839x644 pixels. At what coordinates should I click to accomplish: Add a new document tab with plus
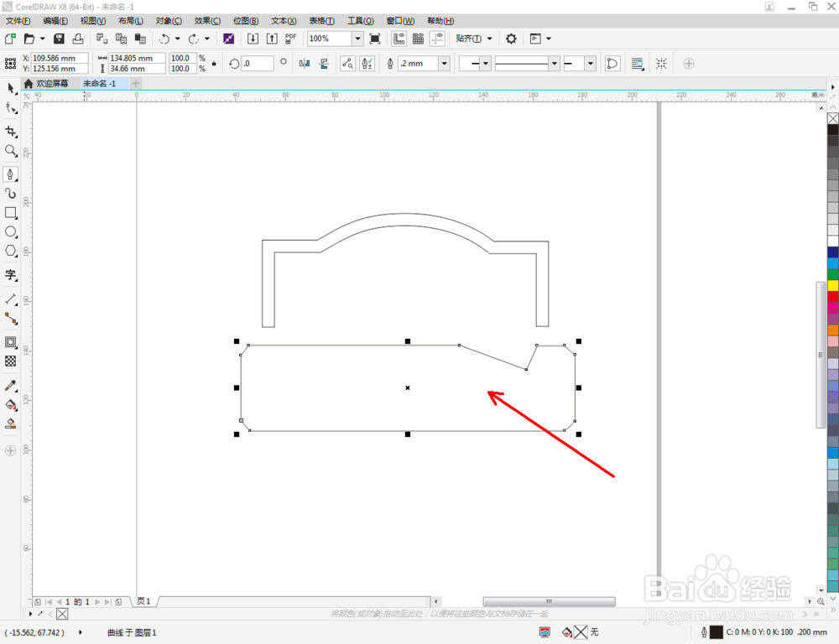(x=136, y=84)
